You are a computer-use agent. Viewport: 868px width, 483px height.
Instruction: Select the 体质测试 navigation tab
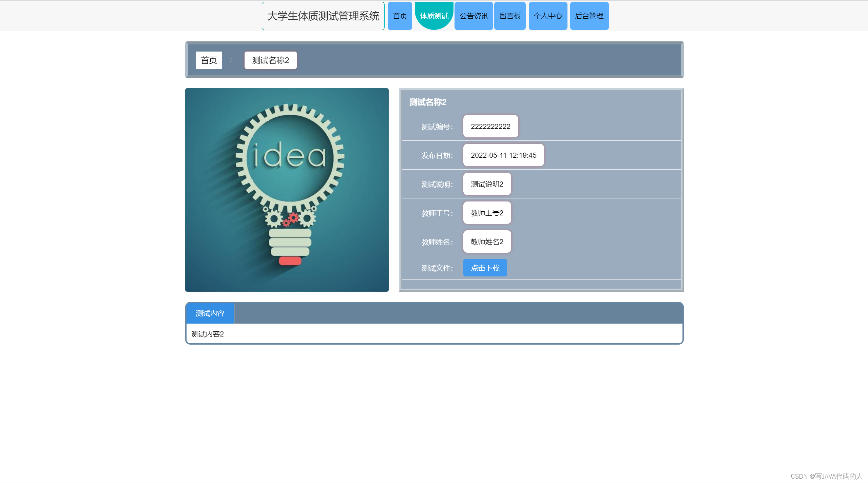click(x=434, y=16)
